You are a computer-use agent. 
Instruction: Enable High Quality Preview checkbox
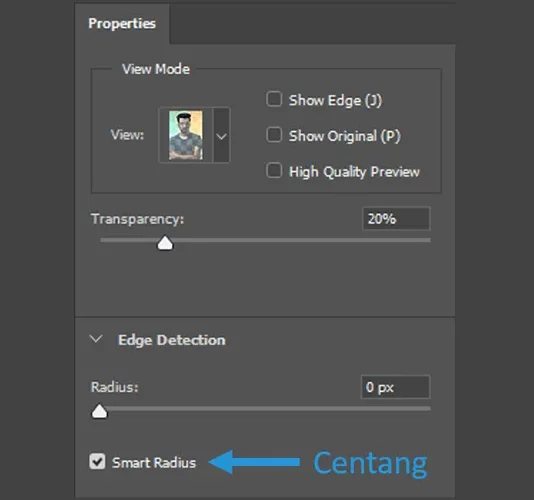point(274,170)
